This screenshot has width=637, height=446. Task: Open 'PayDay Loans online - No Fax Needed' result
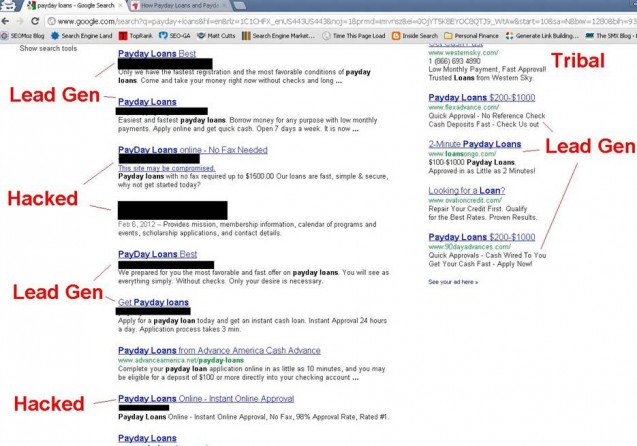coord(193,150)
